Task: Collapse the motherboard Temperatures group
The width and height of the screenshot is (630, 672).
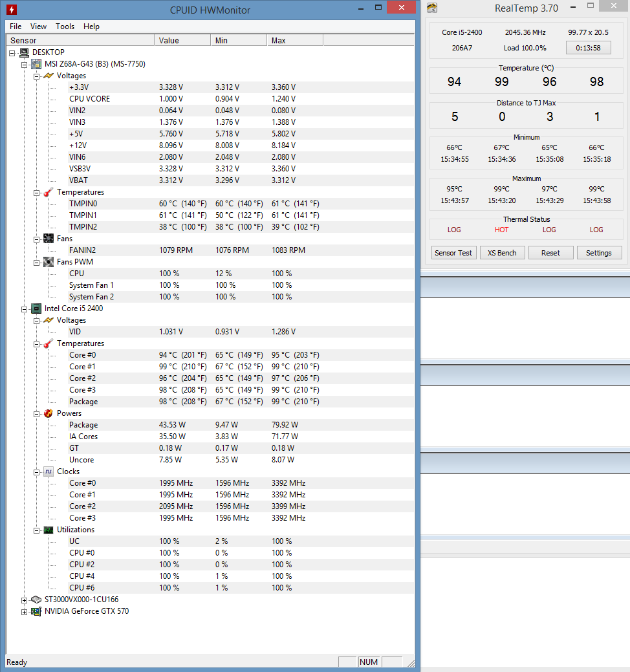Action: (36, 193)
